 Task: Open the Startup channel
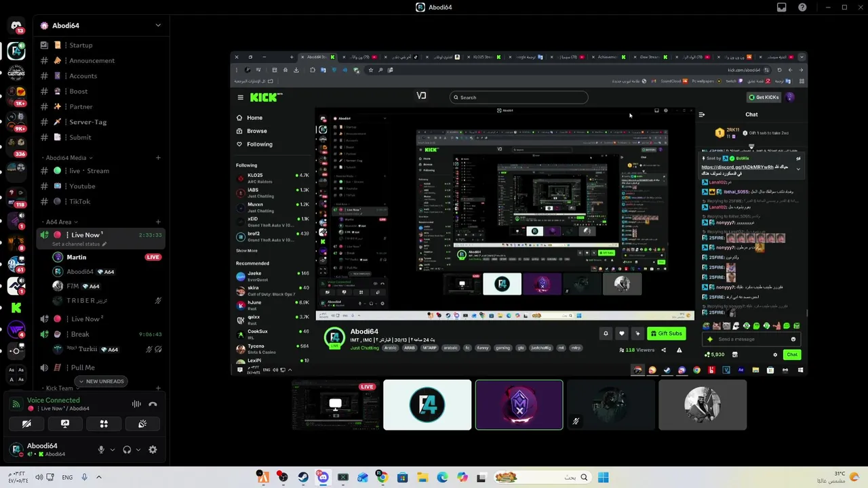click(x=100, y=45)
